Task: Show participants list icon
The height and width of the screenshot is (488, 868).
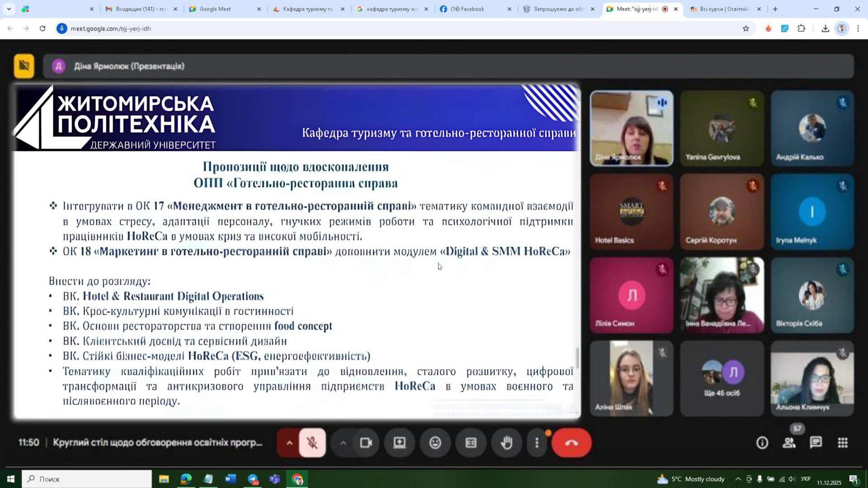Action: pos(789,443)
